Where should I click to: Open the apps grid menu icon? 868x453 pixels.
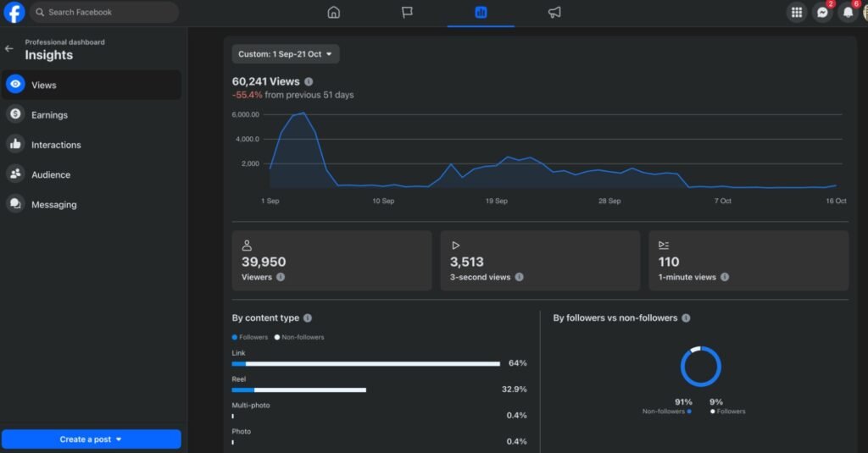pos(796,13)
